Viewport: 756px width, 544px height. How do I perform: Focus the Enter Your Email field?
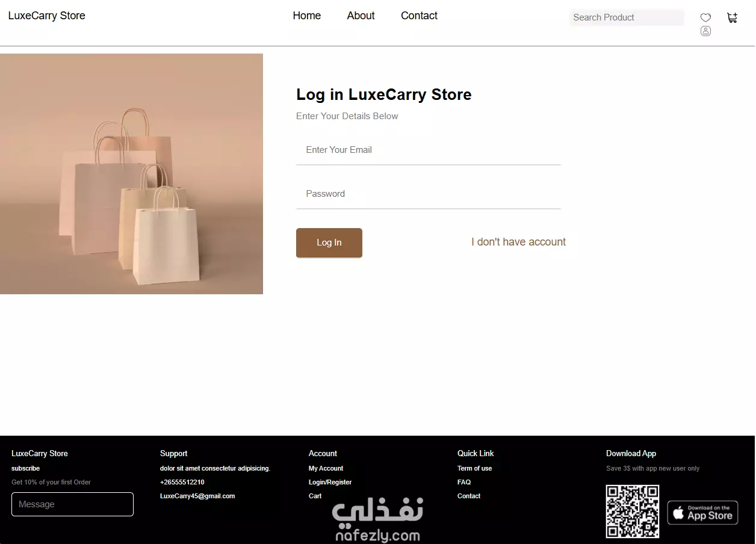[429, 150]
